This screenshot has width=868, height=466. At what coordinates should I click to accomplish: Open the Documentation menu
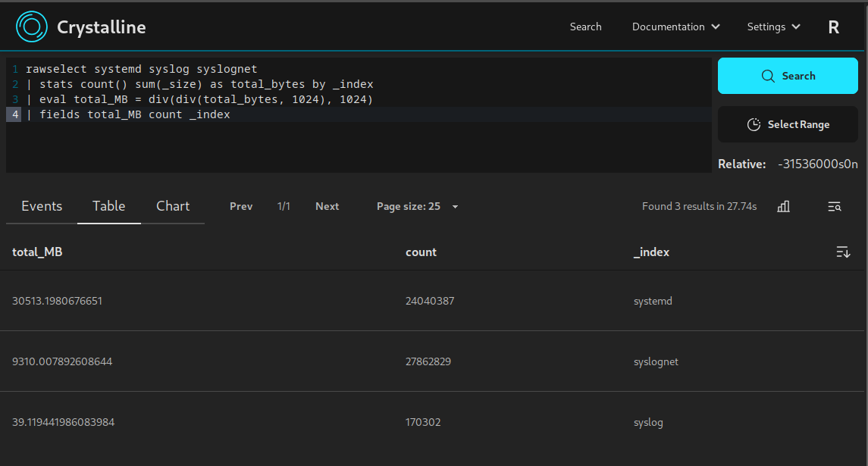[676, 27]
